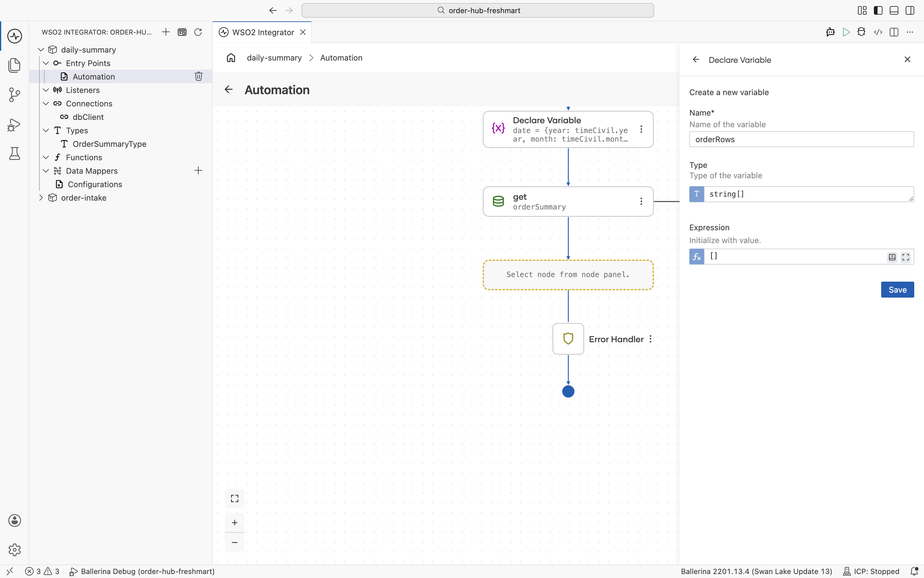Image resolution: width=924 pixels, height=578 pixels.
Task: Click the variable Name input field
Action: [x=801, y=139]
